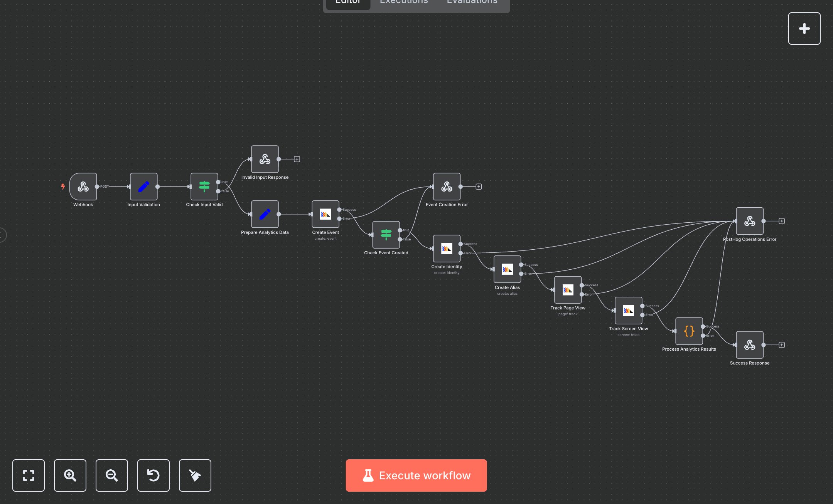This screenshot has width=833, height=504.
Task: Open the Track Page View node
Action: (568, 290)
